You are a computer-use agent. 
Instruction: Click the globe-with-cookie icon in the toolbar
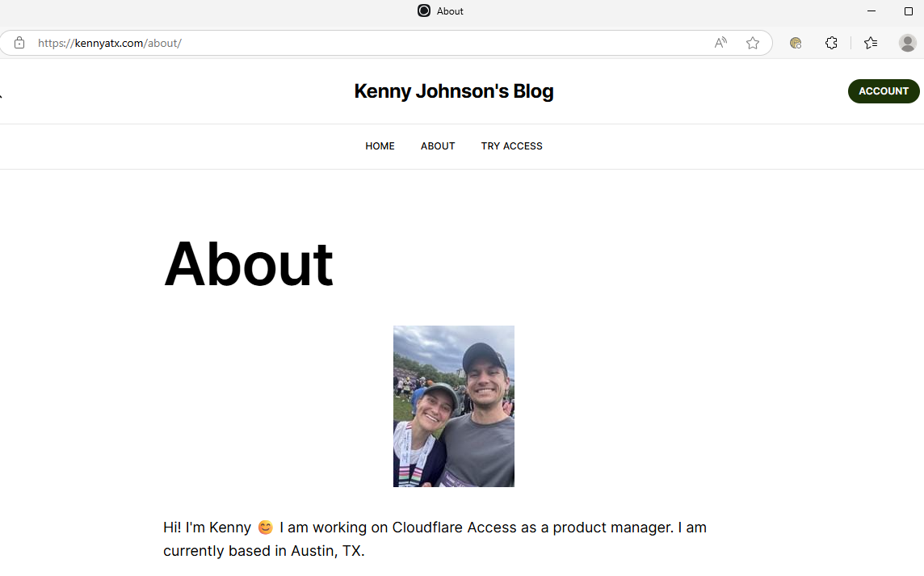[796, 43]
